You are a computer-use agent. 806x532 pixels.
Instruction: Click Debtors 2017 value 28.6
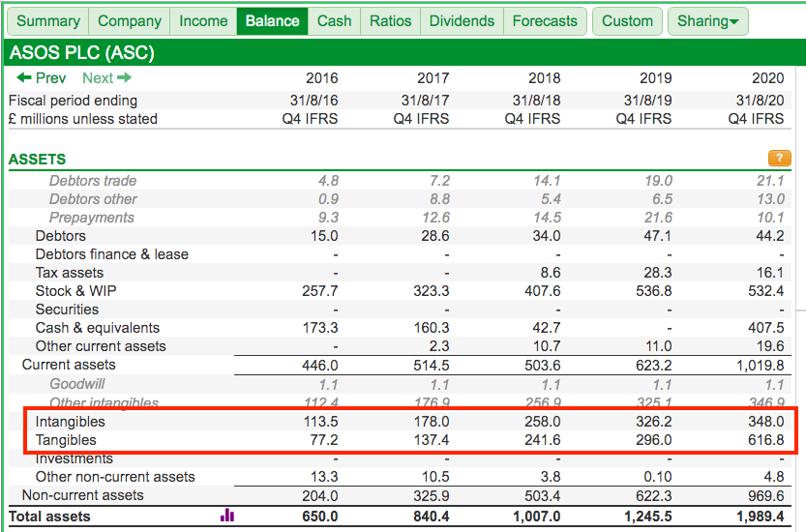pos(435,236)
